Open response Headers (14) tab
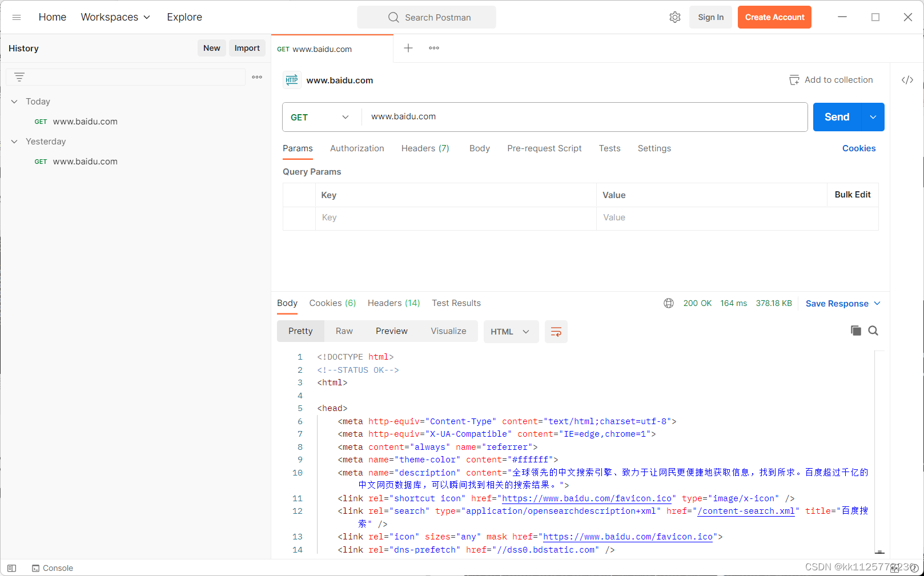This screenshot has height=576, width=924. [394, 303]
